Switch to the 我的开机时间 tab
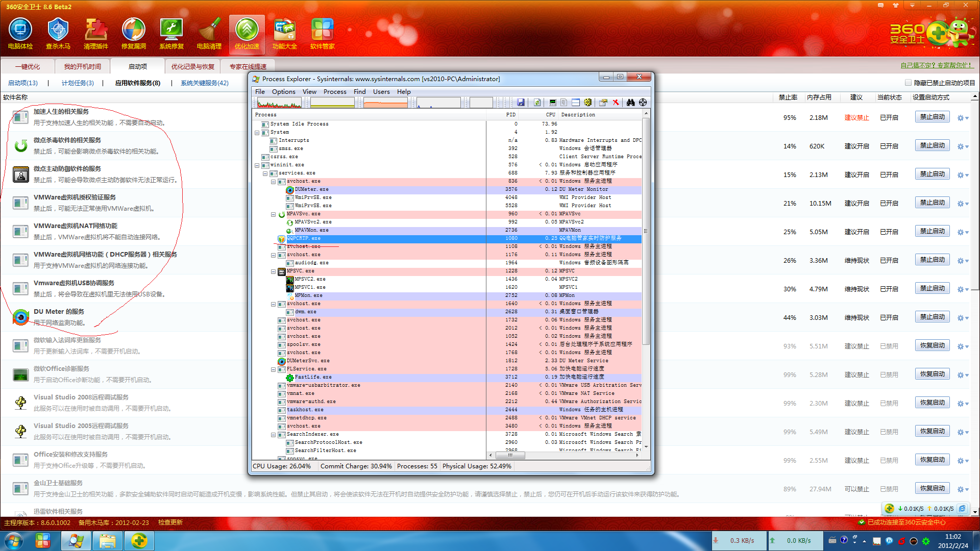 pyautogui.click(x=82, y=66)
